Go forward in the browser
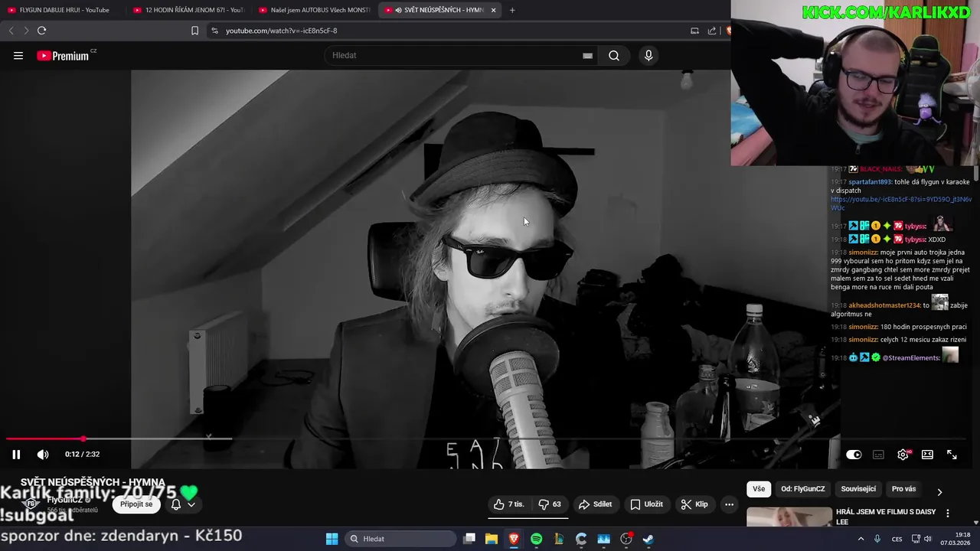Image resolution: width=980 pixels, height=551 pixels. coord(26,31)
